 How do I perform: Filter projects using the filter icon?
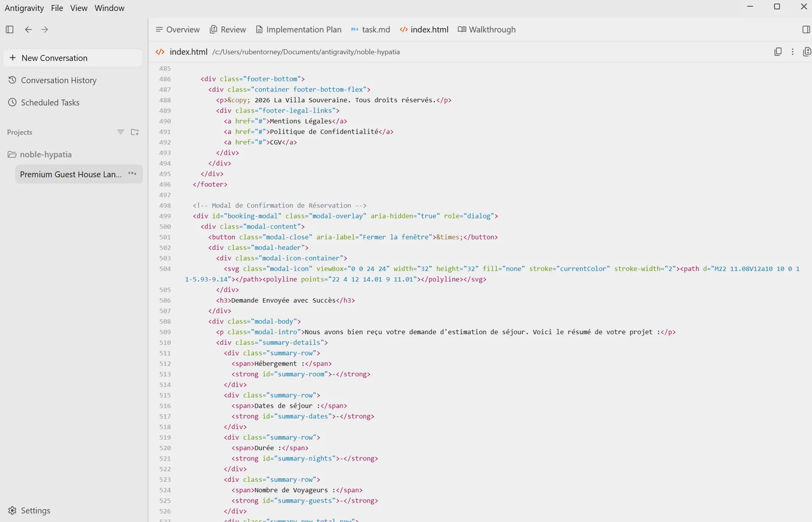coord(120,132)
